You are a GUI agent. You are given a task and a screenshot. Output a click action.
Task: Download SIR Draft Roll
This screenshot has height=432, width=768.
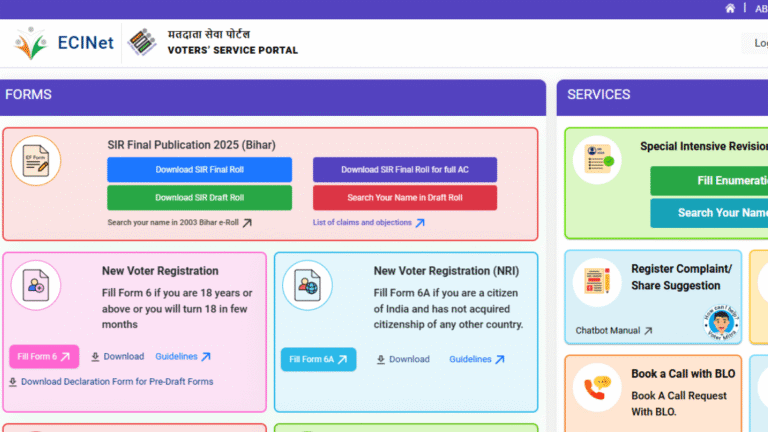pos(199,197)
